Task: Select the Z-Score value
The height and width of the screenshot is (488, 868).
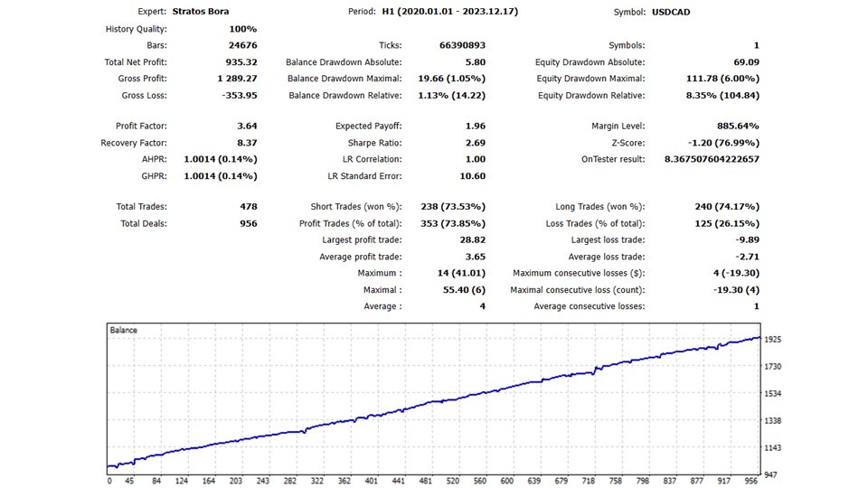Action: [x=722, y=143]
